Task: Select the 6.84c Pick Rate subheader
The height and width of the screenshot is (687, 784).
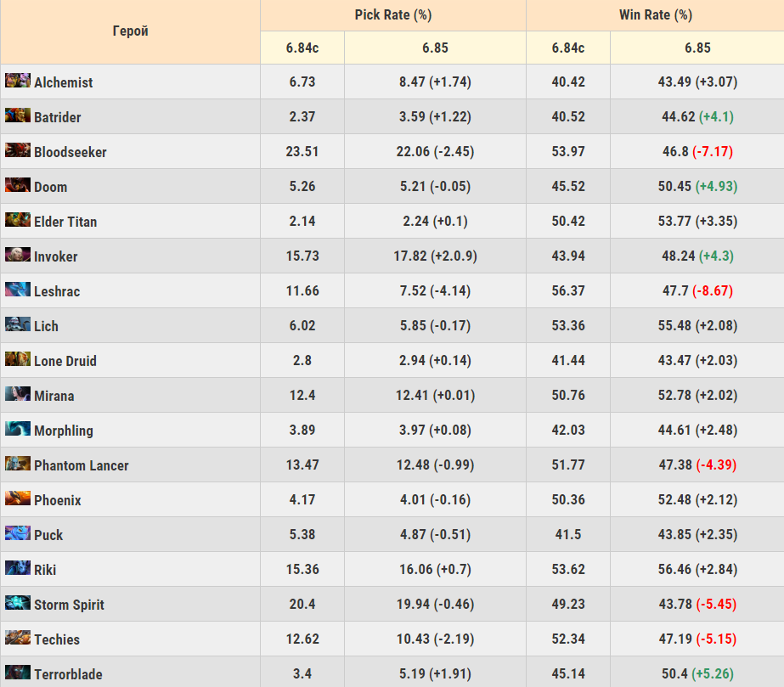Action: point(302,48)
